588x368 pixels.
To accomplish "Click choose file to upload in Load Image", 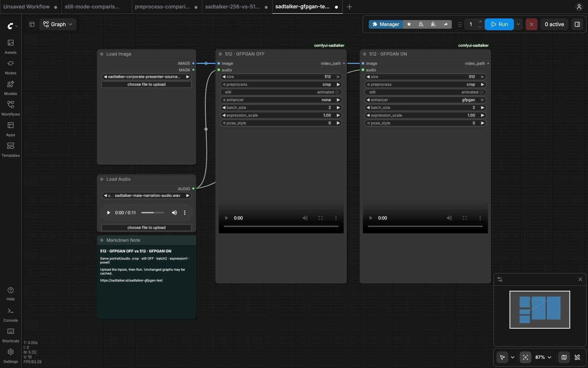I will pos(147,84).
